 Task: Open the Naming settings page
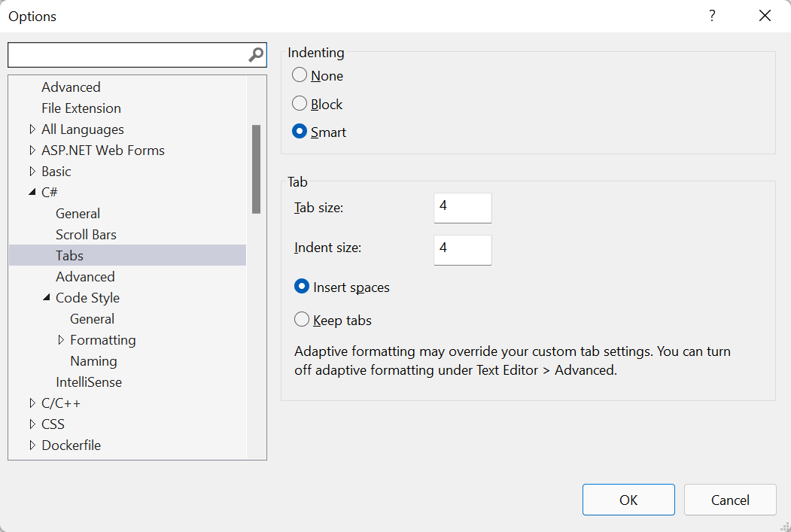point(93,360)
